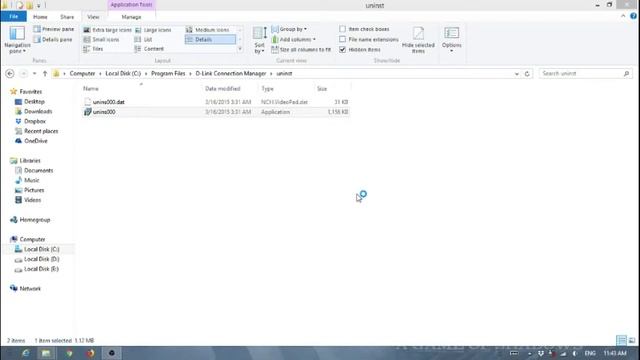The width and height of the screenshot is (640, 360).
Task: Click the forward navigation arrow
Action: pyautogui.click(x=24, y=73)
